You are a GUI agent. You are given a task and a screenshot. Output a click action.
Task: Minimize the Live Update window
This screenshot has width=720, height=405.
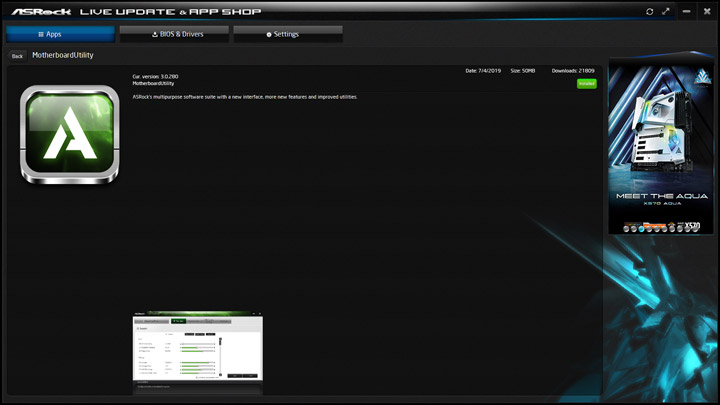pyautogui.click(x=686, y=11)
